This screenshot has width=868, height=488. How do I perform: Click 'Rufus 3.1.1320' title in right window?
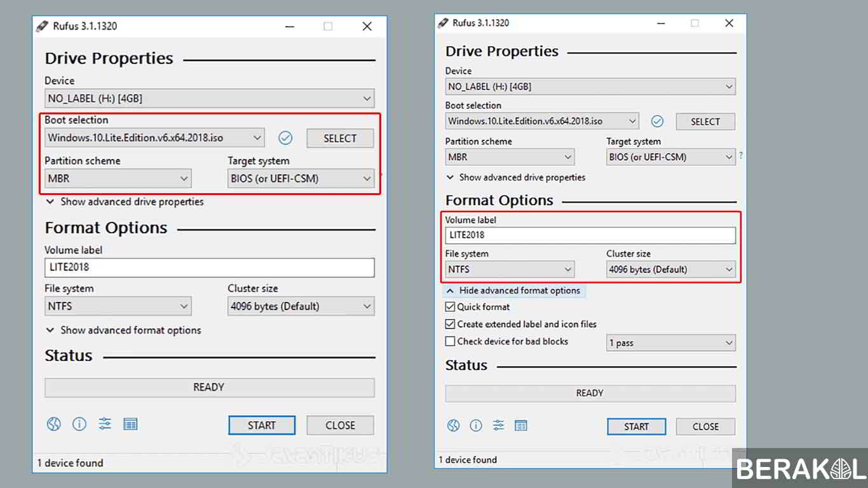click(x=481, y=23)
